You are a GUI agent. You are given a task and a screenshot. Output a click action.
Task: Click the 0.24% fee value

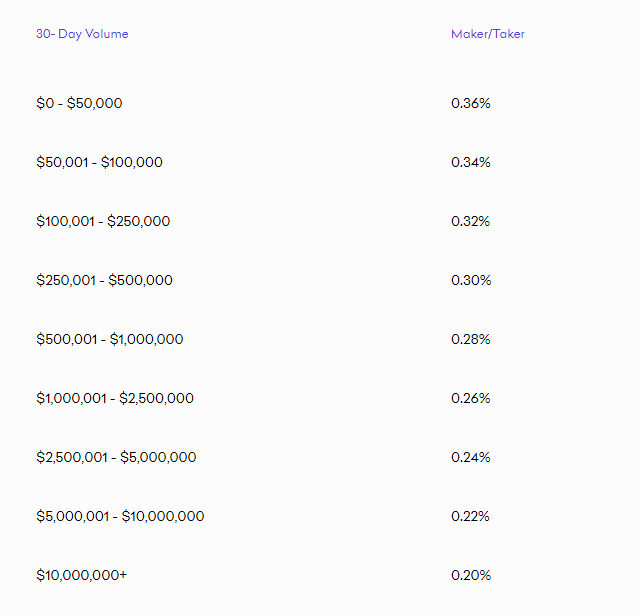471,457
